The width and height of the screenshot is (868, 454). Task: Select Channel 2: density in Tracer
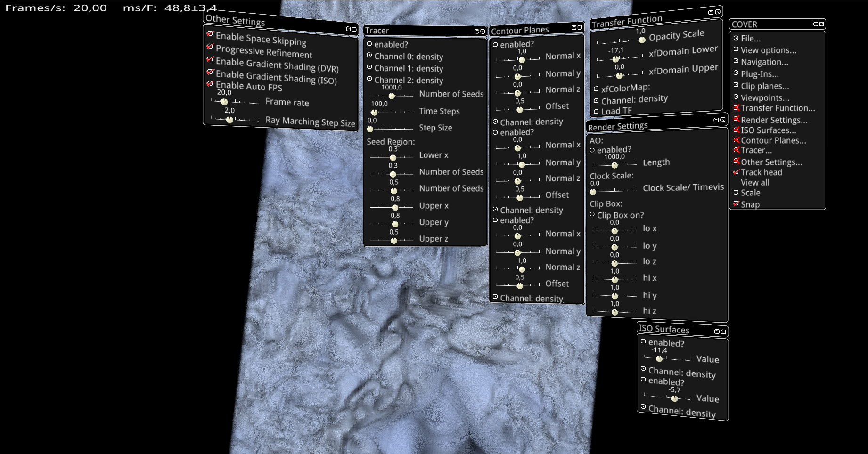point(409,80)
